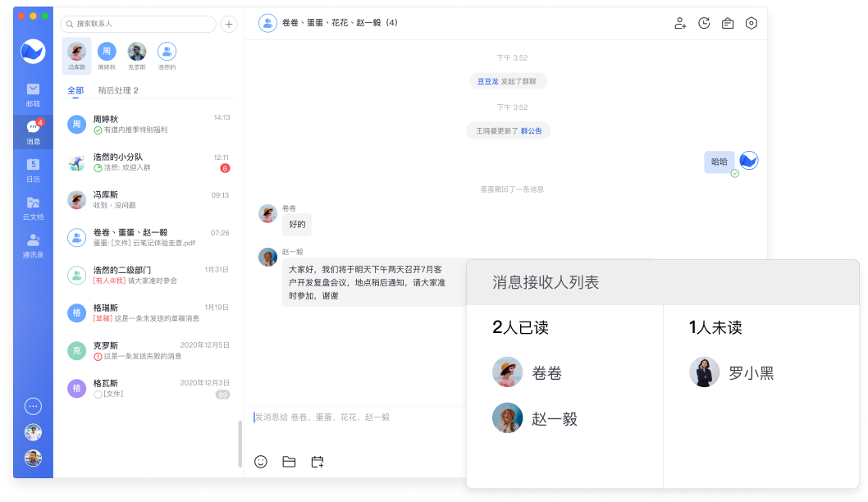Open the 浩然的小分队 conversation
This screenshot has height=502, width=868.
click(x=148, y=162)
